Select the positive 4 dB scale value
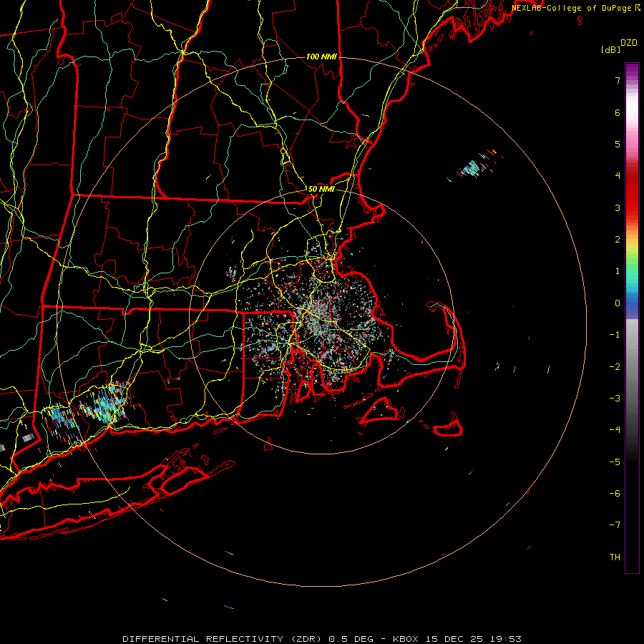644x644 pixels. pos(618,176)
